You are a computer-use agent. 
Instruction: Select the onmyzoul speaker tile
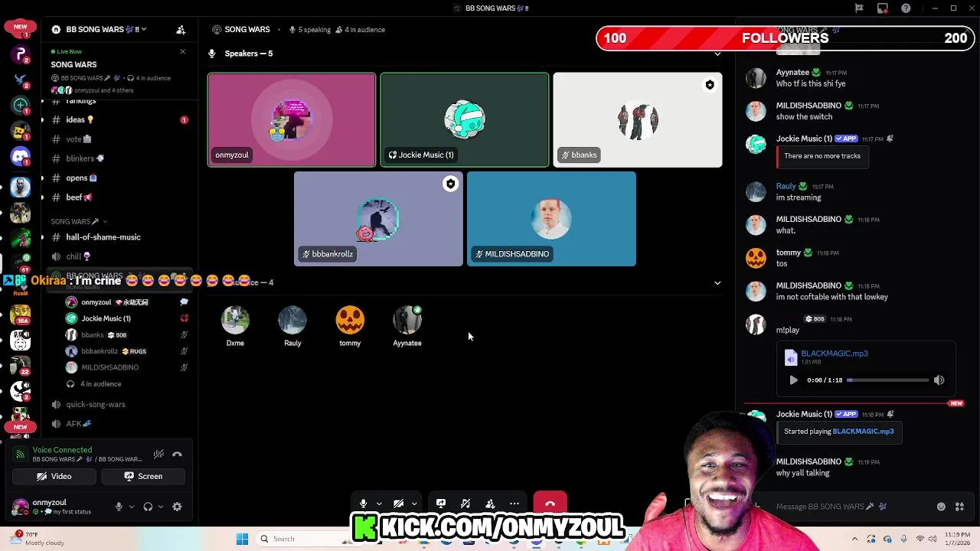(292, 120)
